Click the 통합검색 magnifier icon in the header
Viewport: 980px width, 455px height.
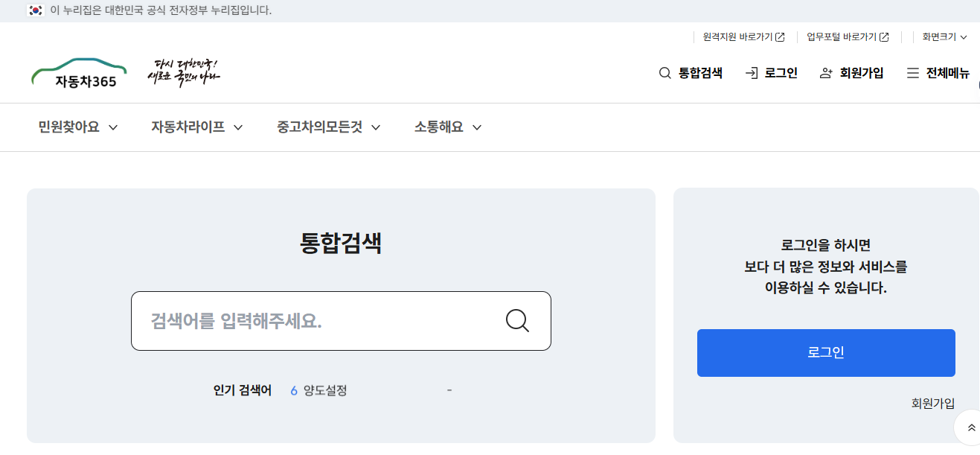point(663,73)
